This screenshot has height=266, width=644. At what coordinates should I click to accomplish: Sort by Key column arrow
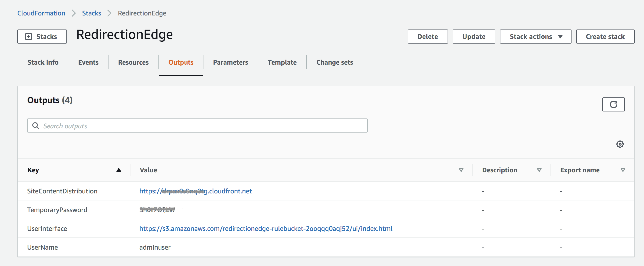119,170
